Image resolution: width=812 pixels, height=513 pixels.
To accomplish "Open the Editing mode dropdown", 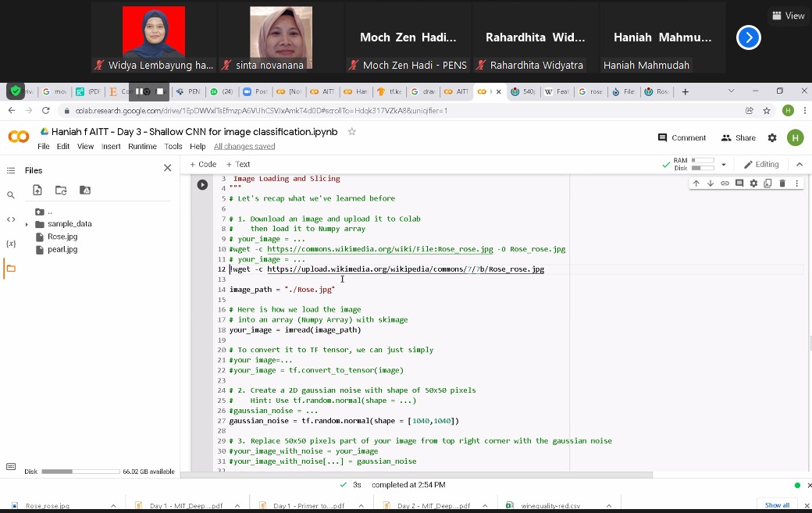I will [761, 164].
